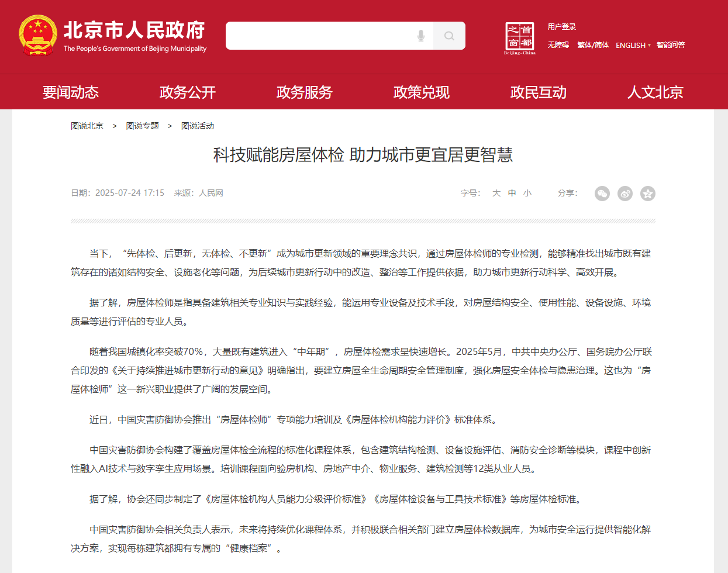Image resolution: width=728 pixels, height=573 pixels.
Task: Open the 政务公开 menu
Action: click(187, 92)
